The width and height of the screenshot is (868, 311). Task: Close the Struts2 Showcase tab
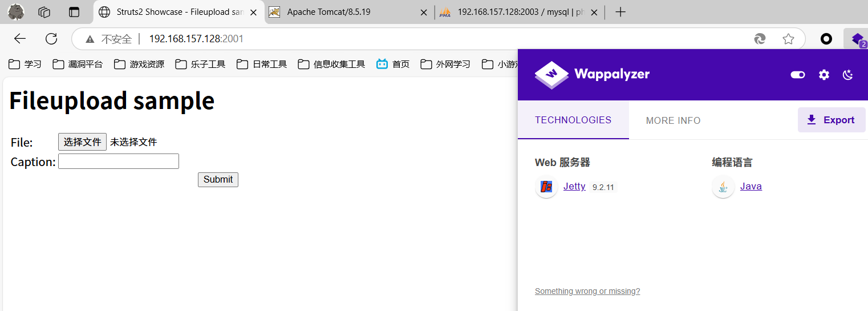(254, 12)
